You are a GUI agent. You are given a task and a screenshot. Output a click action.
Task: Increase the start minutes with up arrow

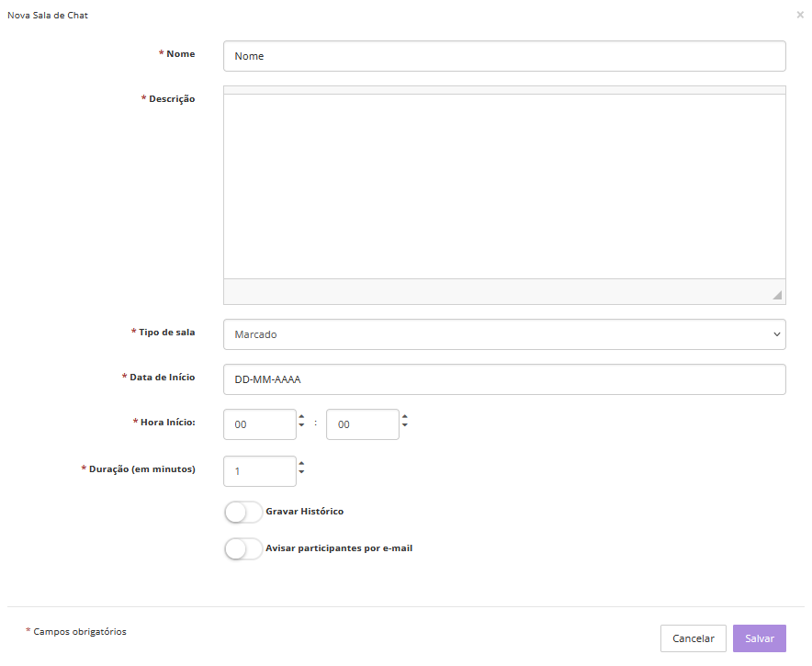pos(404,419)
